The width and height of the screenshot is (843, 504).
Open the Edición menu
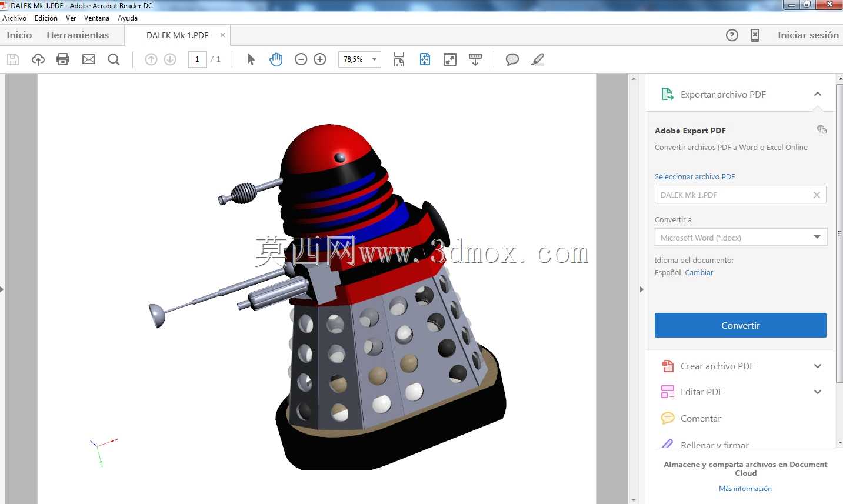click(x=46, y=18)
